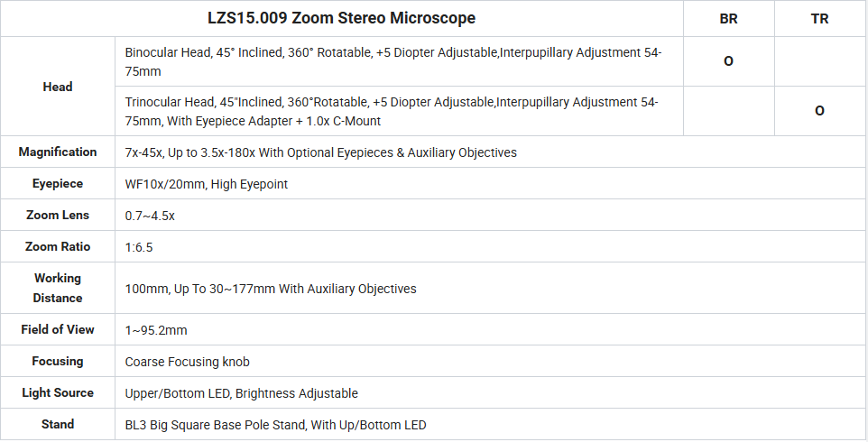This screenshot has height=442, width=868.
Task: Click the 1~95.2mm field of view value
Action: point(156,330)
